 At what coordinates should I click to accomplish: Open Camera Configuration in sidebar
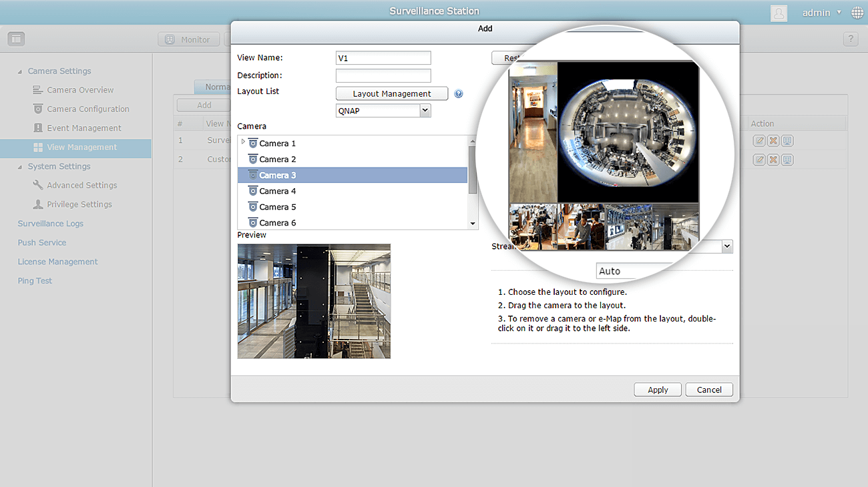pos(87,109)
